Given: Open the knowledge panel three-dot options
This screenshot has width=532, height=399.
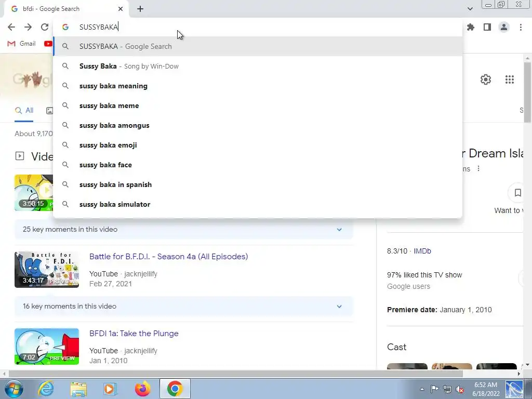Looking at the screenshot, I should point(478,169).
